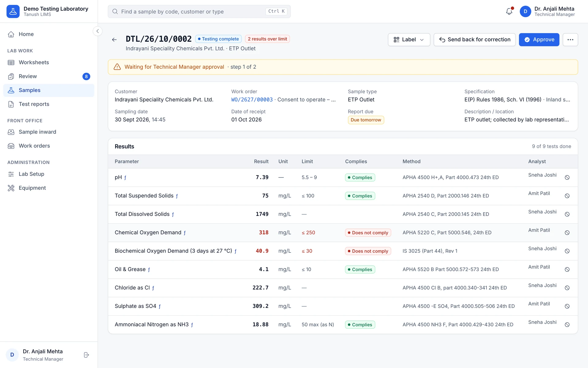Go back using the left arrow icon
Image resolution: width=588 pixels, height=368 pixels.
point(114,40)
